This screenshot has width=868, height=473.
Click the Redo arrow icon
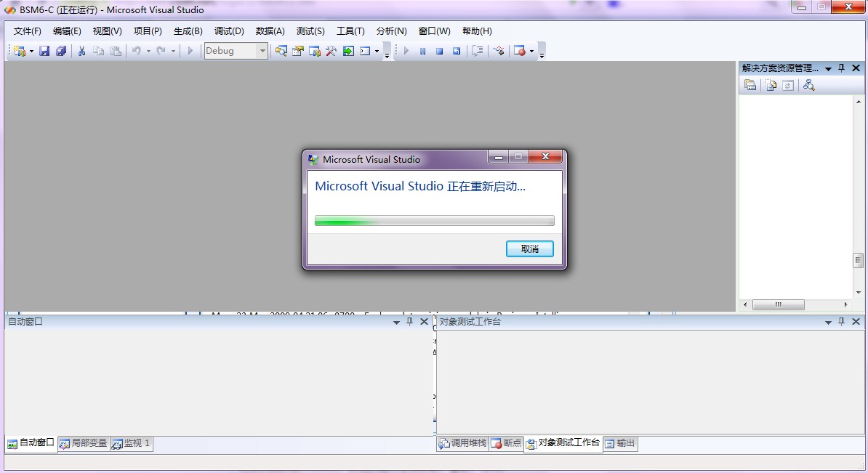click(161, 51)
